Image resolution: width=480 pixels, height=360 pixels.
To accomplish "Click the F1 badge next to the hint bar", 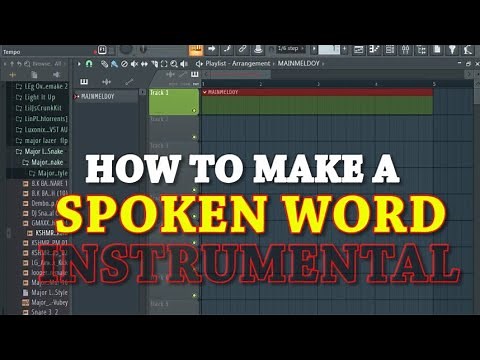I will point(102,50).
